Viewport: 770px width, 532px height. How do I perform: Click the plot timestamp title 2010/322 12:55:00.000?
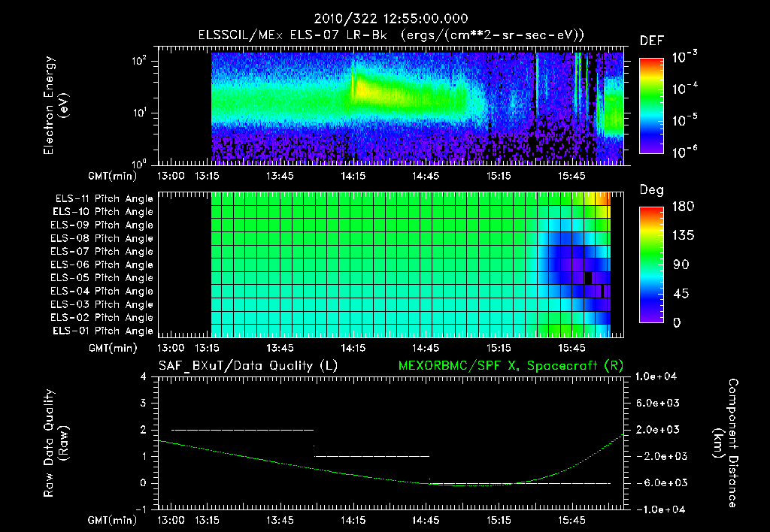click(x=391, y=19)
